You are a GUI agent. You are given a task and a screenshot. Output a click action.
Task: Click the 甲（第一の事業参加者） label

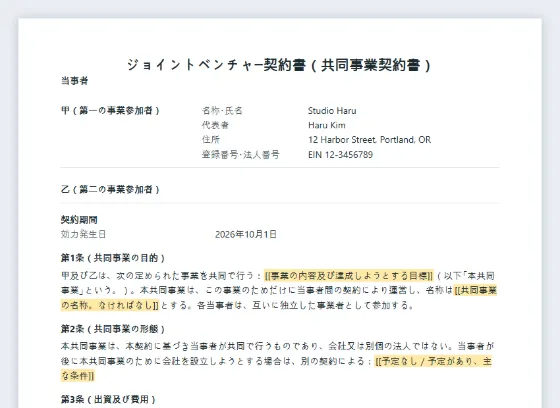110,110
